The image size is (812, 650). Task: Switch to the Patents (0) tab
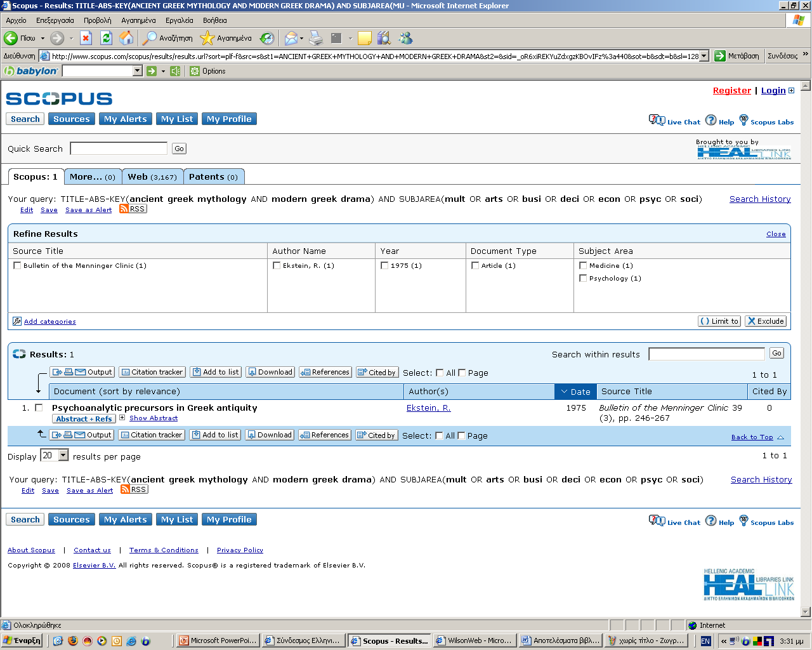pyautogui.click(x=214, y=177)
